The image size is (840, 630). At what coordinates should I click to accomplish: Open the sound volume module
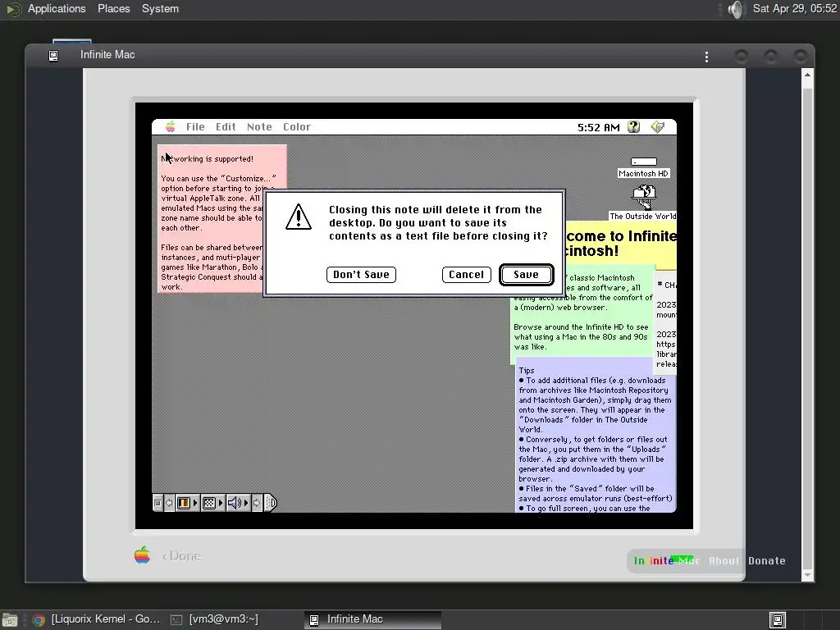tap(235, 503)
